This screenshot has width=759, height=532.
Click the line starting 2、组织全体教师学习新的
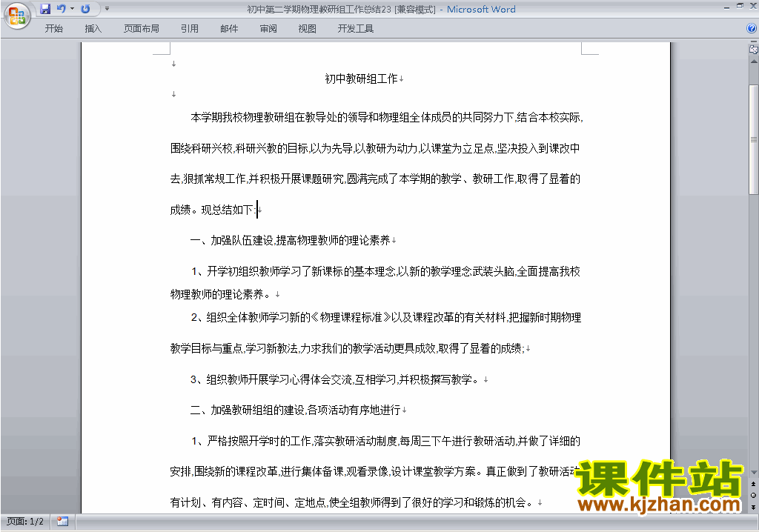coord(385,318)
